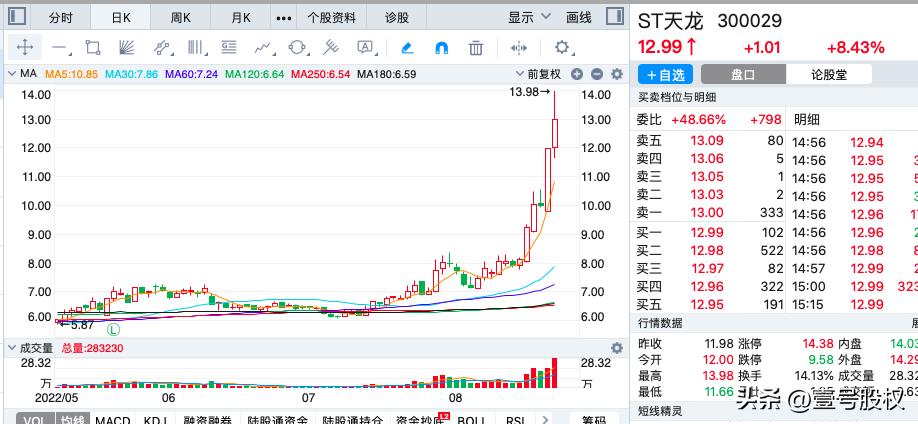Collapse the MA indicator chevron

click(x=11, y=74)
